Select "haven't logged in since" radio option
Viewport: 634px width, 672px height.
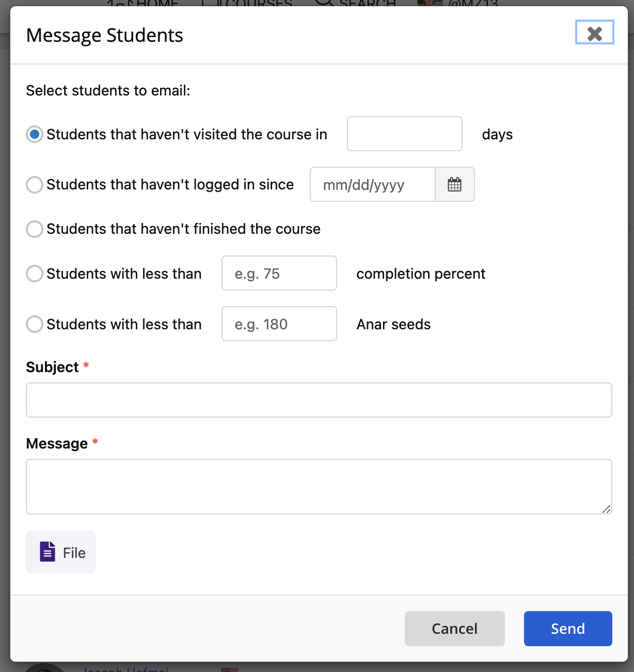[x=35, y=184]
